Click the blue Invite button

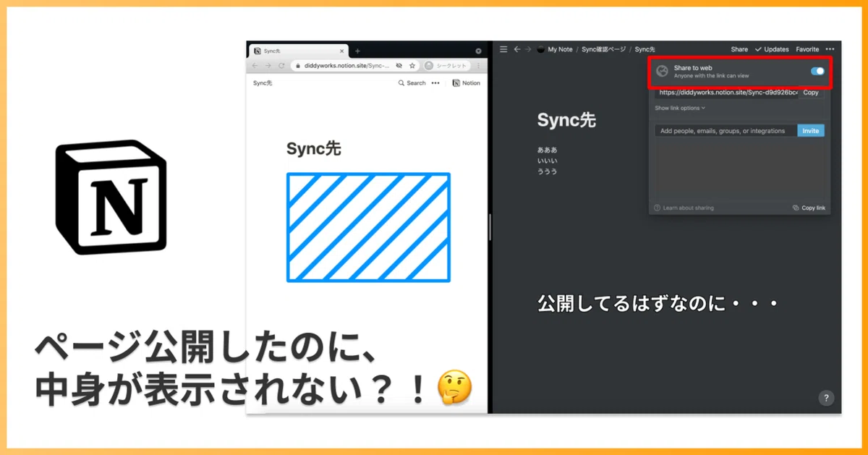(811, 131)
